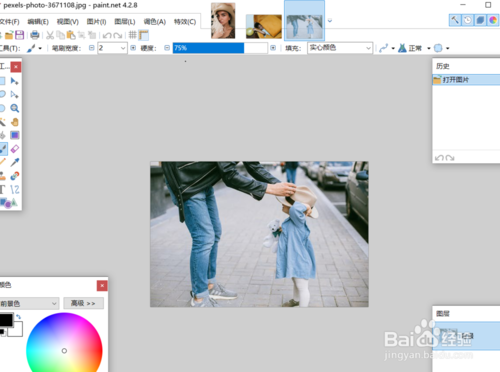This screenshot has height=372, width=500.
Task: Select the Eraser tool
Action: coord(14,149)
